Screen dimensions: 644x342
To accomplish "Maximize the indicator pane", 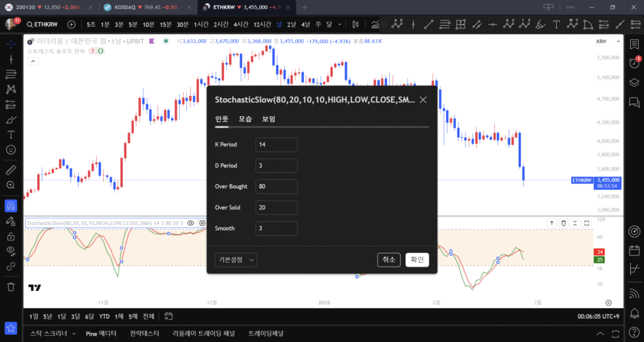I will [x=587, y=223].
